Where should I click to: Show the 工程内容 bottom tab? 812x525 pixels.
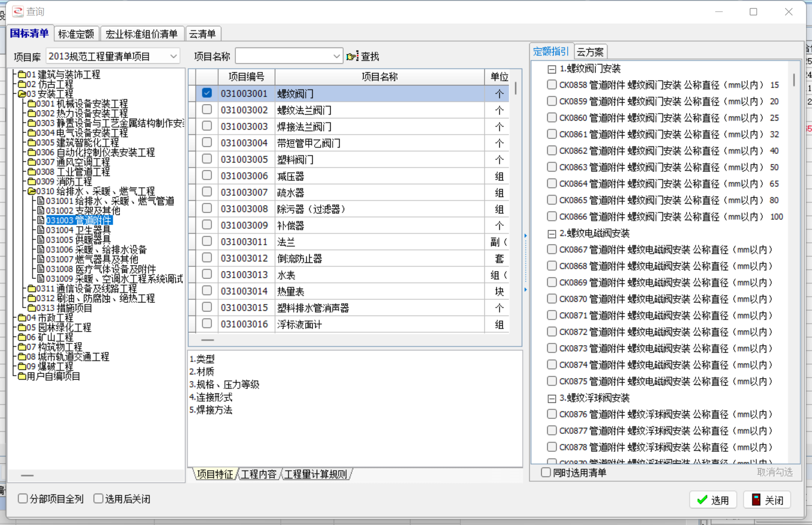258,474
